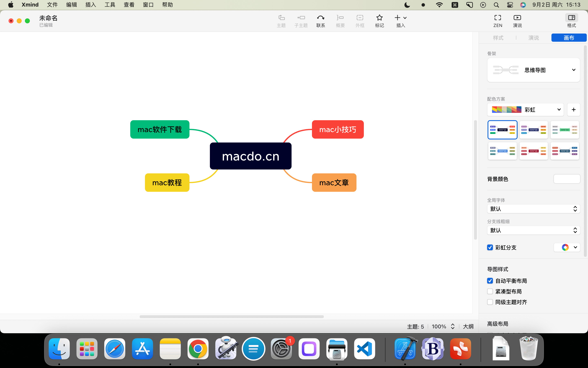Launch Safari from the Dock
Viewport: 588px width, 368px height.
tap(115, 349)
